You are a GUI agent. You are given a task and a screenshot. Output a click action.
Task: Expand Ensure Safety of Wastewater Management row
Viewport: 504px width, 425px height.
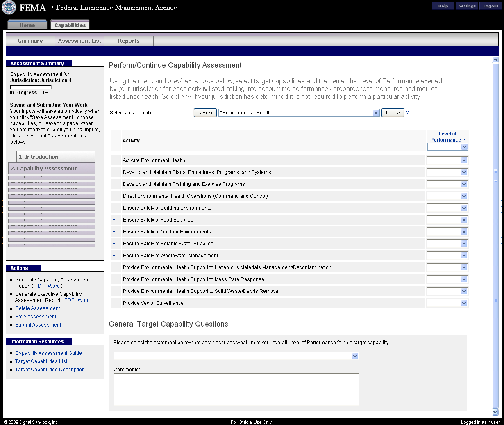pos(114,256)
